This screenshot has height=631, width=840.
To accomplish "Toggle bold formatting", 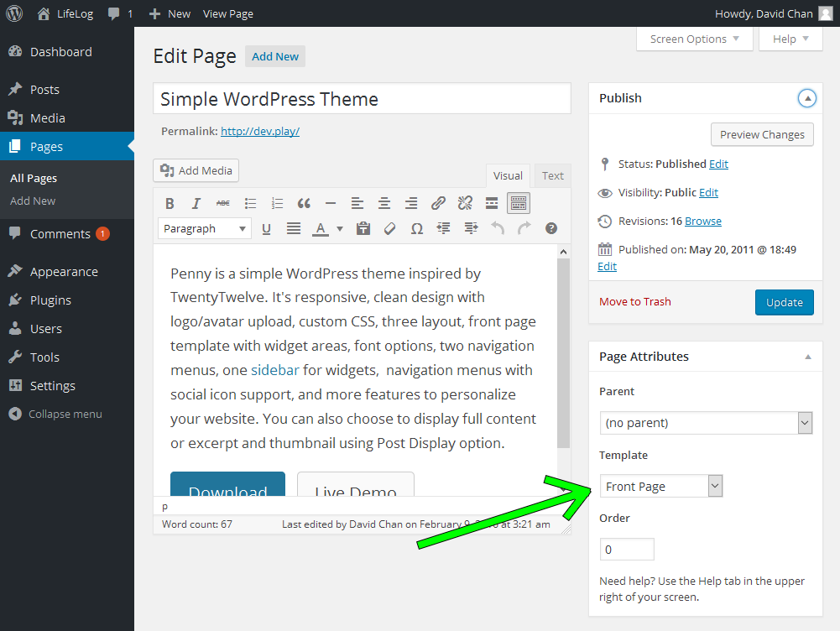I will click(170, 202).
